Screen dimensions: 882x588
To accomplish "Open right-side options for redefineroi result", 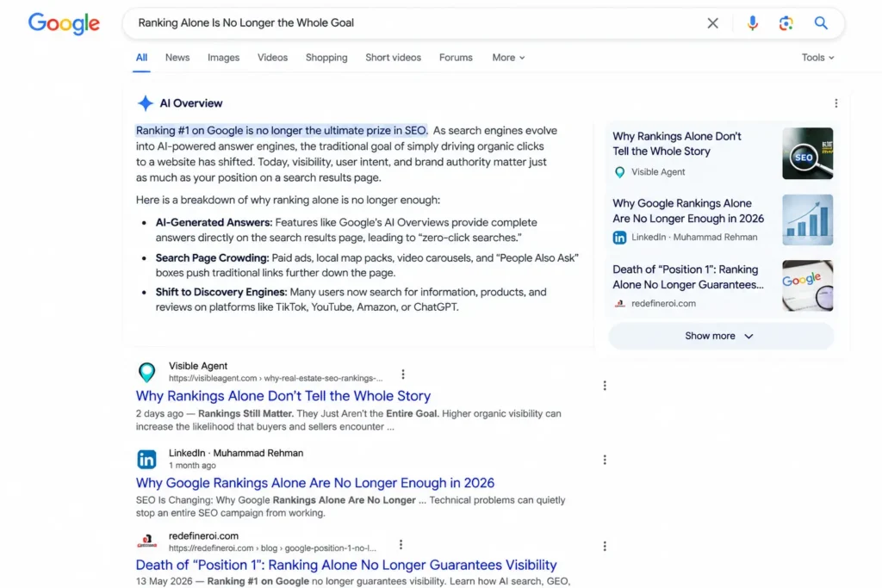I will pos(605,547).
